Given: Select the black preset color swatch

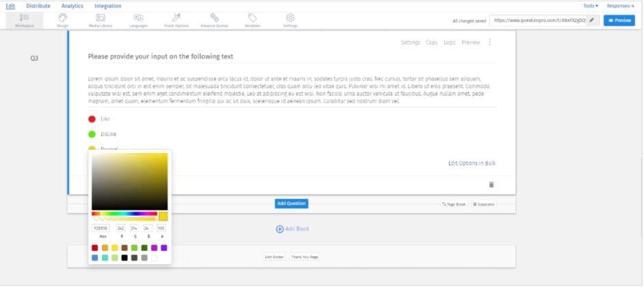Looking at the screenshot, I should tap(125, 258).
